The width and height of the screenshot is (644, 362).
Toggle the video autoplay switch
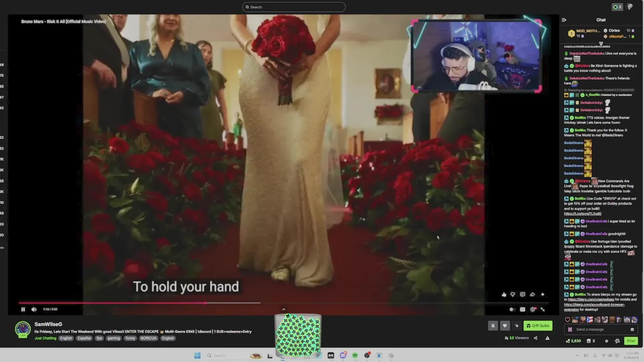512,309
